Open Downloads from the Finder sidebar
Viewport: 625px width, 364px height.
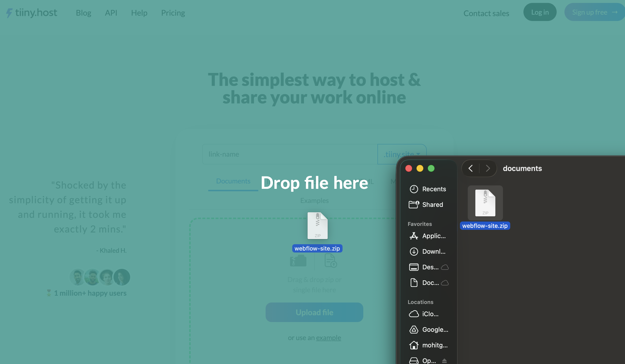coord(434,251)
